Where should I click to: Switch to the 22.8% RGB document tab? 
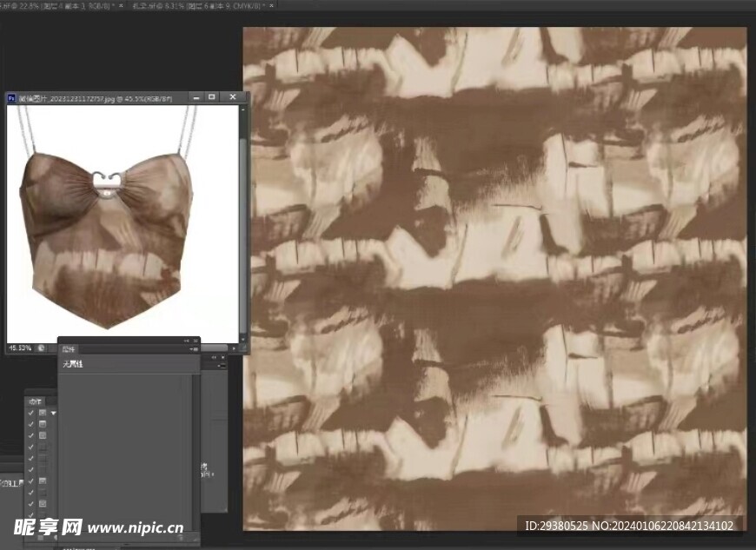[52, 5]
